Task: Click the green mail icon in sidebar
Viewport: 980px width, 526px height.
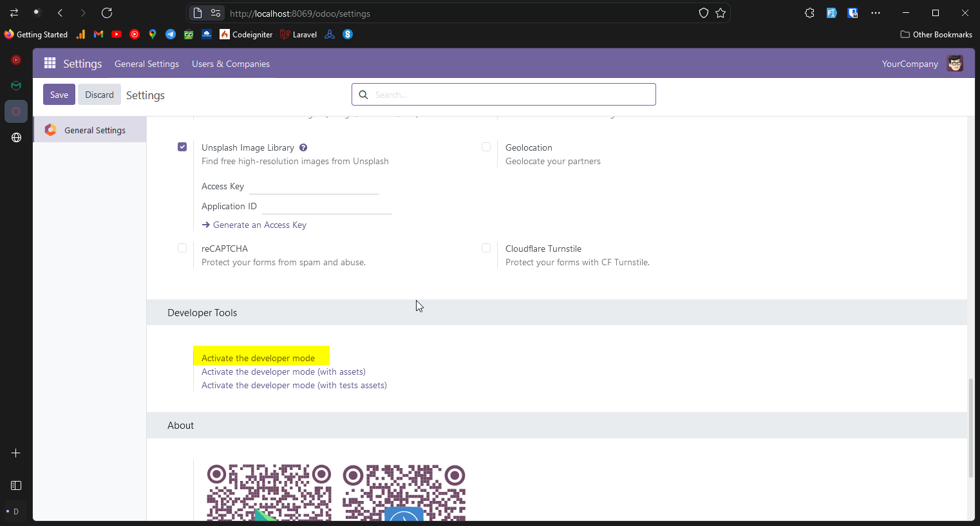Action: point(16,86)
